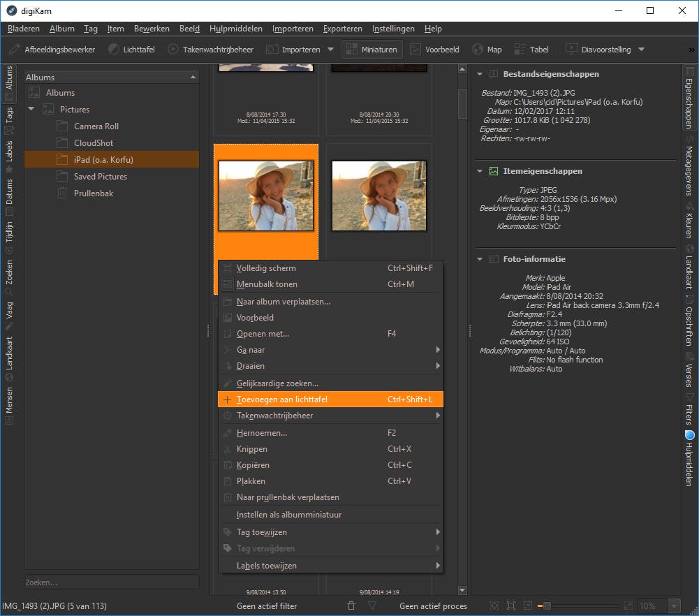Expand the toolbar overflow chevron
This screenshot has height=616, width=699.
click(691, 50)
